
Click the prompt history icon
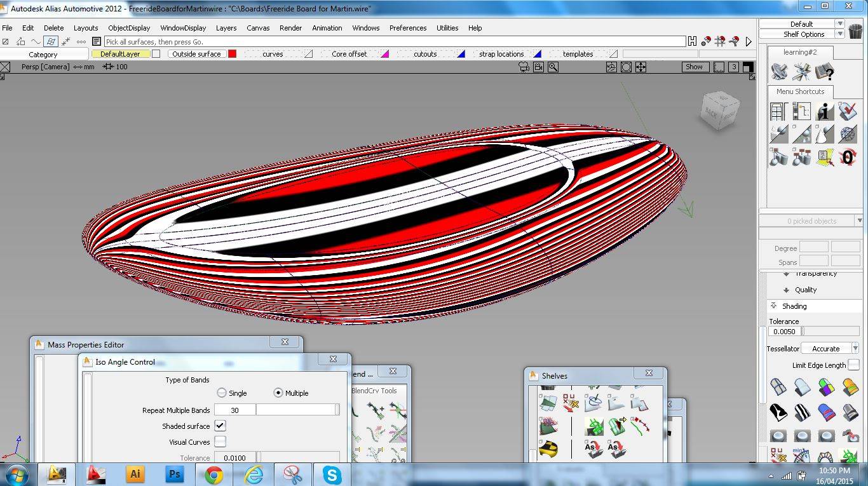(97, 42)
